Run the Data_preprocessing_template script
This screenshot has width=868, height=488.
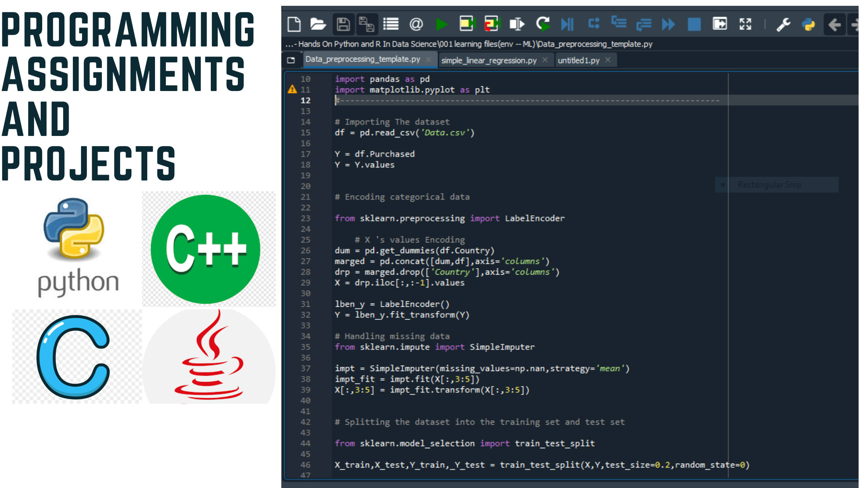click(x=442, y=24)
